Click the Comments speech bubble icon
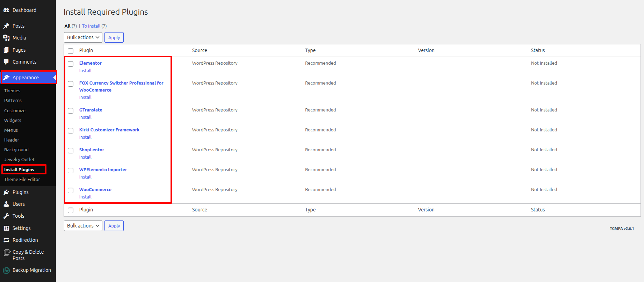The width and height of the screenshot is (644, 282). [6, 62]
